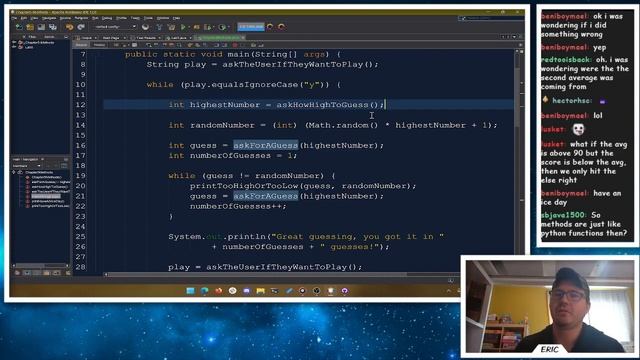Toggle Highlight Search in editor toolbar
The width and height of the screenshot is (640, 360).
(x=172, y=45)
